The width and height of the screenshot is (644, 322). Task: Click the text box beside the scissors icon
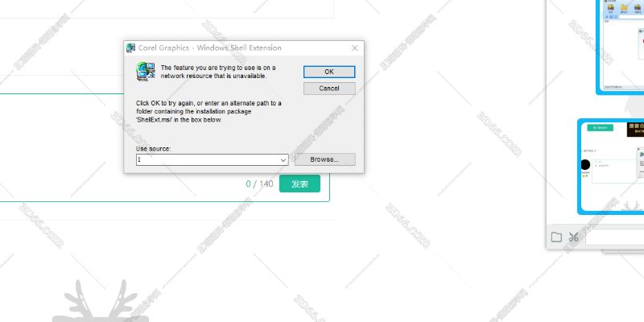click(613, 237)
